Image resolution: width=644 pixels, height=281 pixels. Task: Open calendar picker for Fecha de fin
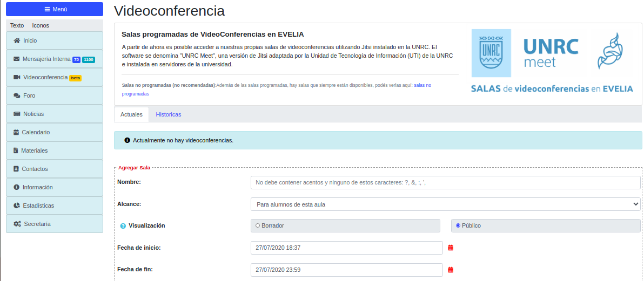pos(451,270)
